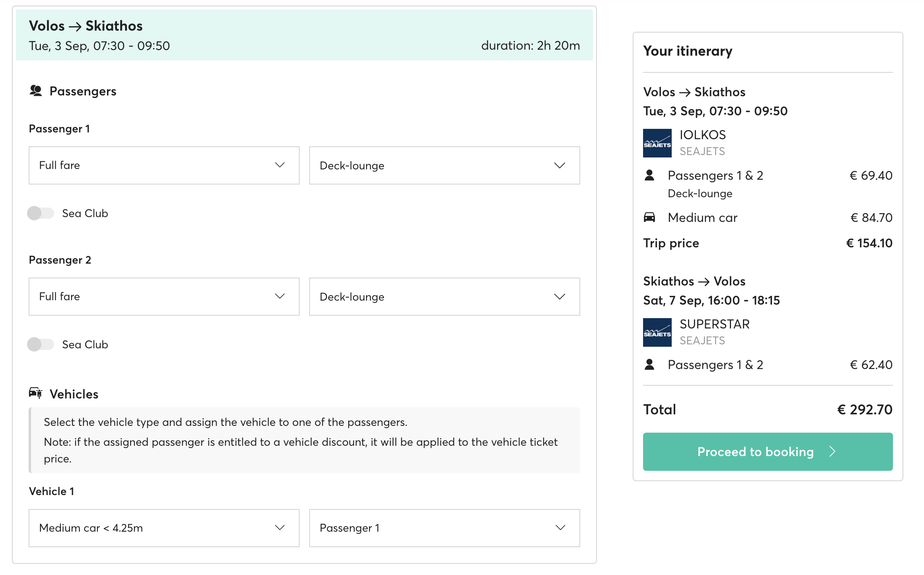The height and width of the screenshot is (575, 924).
Task: Click the Medium car icon in itinerary
Action: 649,217
